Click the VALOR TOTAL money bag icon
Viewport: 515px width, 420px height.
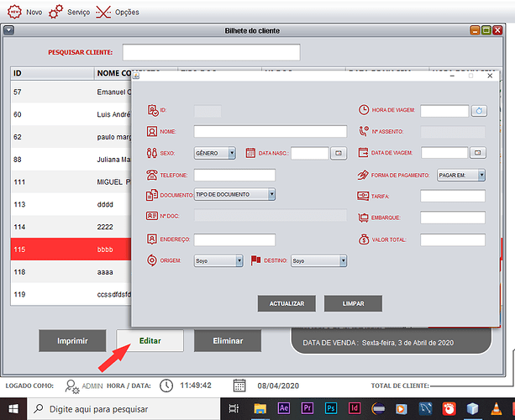click(364, 239)
